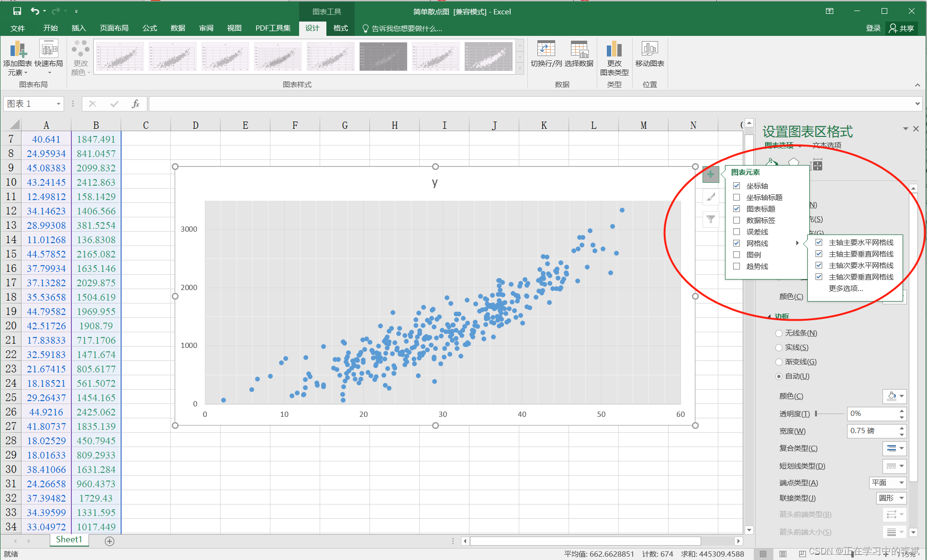Viewport: 927px width, 560px height.
Task: Enable Data Labels (数据标签) checkbox
Action: coord(737,220)
